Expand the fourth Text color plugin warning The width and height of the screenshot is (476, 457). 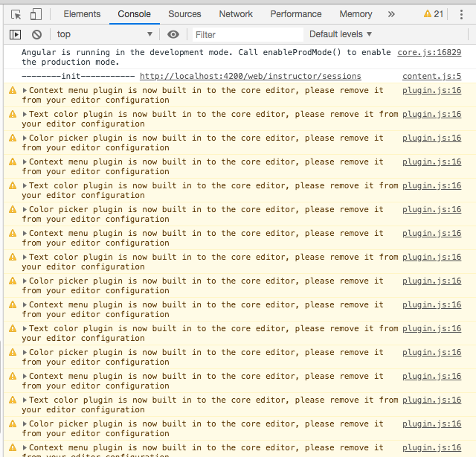25,328
